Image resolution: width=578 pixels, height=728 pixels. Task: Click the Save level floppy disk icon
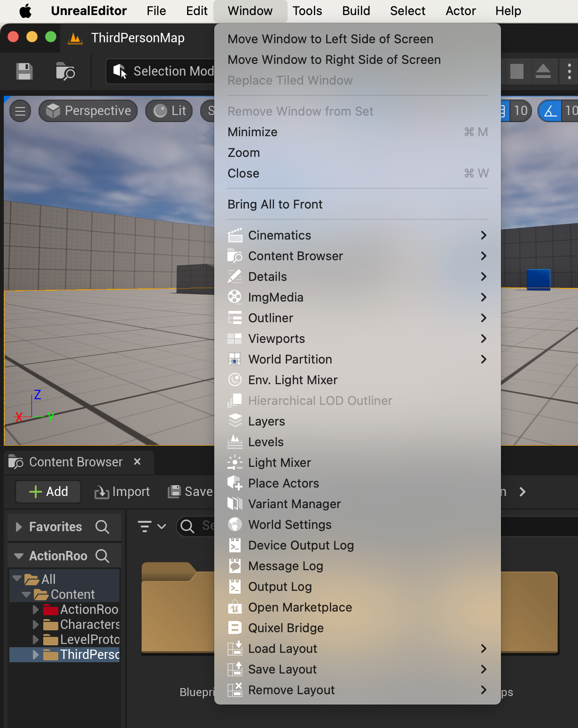tap(24, 71)
